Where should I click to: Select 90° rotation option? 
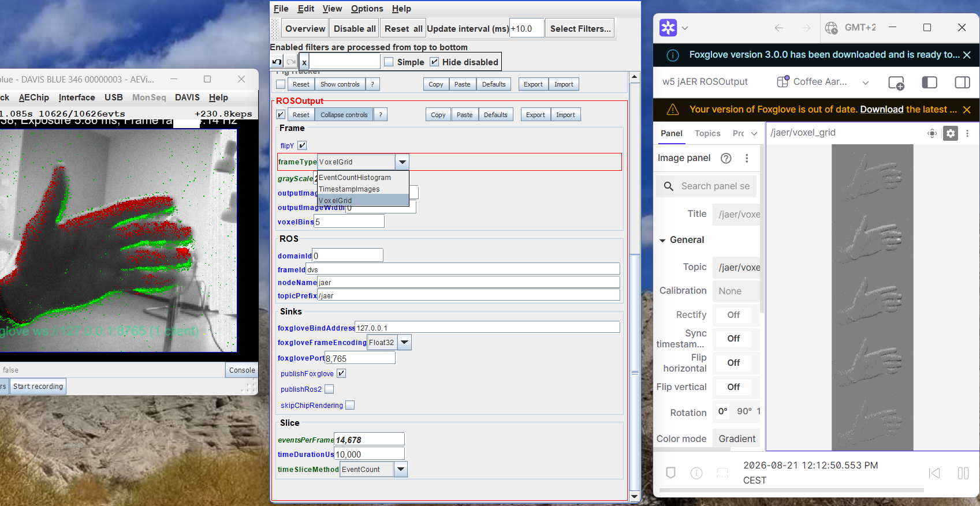(x=744, y=411)
